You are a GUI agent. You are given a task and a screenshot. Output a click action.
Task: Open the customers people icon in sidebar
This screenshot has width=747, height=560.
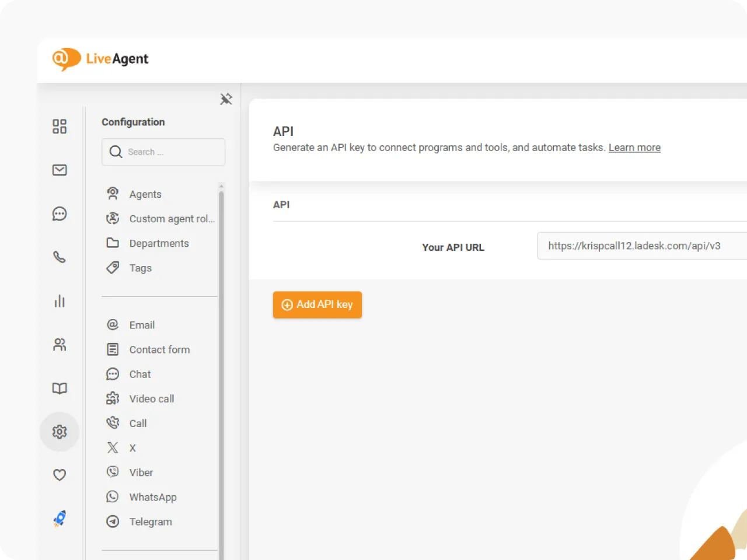pyautogui.click(x=60, y=344)
